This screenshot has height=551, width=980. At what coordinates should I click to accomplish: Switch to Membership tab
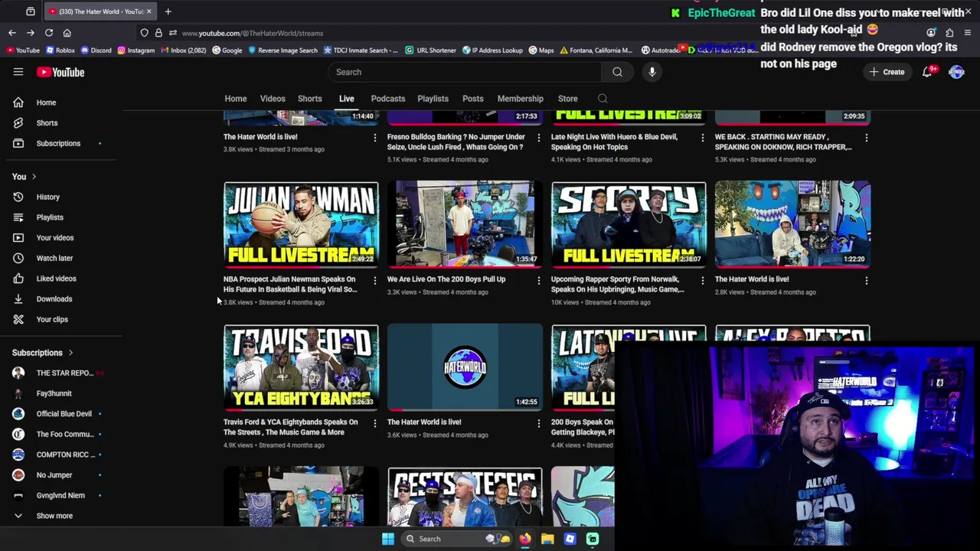pyautogui.click(x=521, y=99)
